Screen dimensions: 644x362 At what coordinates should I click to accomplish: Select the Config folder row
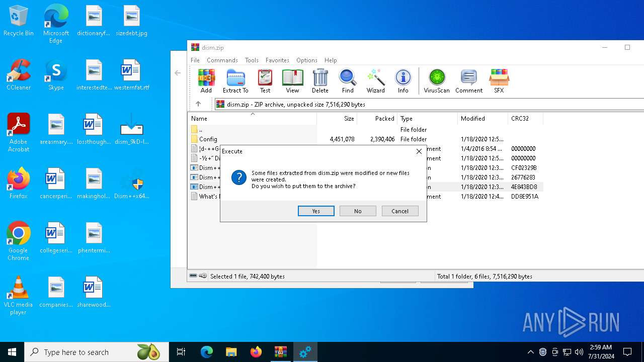pyautogui.click(x=366, y=139)
